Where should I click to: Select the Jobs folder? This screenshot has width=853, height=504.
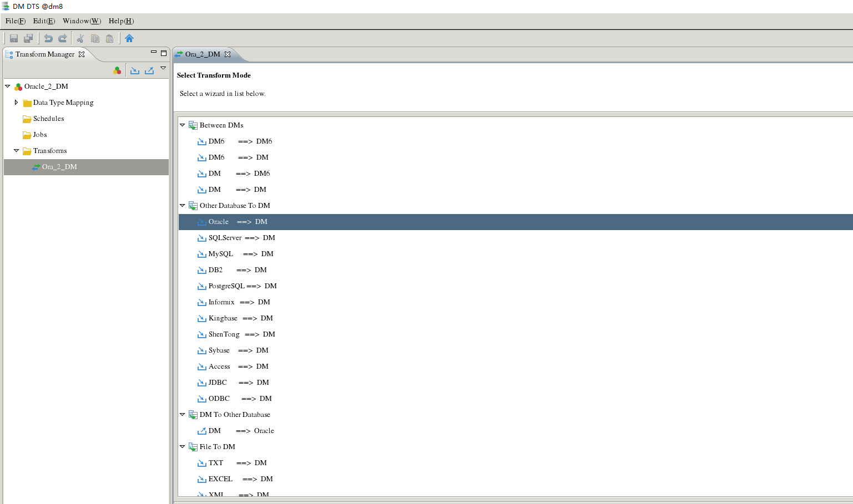click(x=40, y=135)
